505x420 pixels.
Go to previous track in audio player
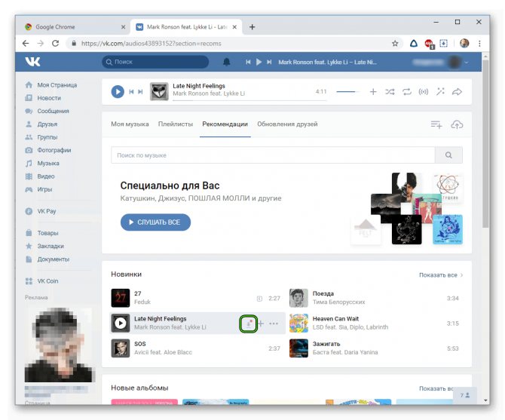point(131,92)
